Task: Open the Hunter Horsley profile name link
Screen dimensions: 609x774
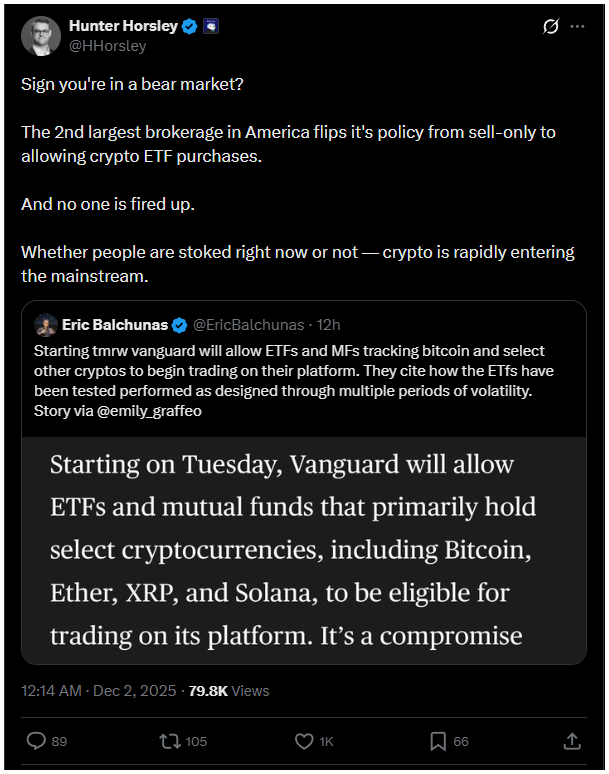Action: [x=124, y=26]
